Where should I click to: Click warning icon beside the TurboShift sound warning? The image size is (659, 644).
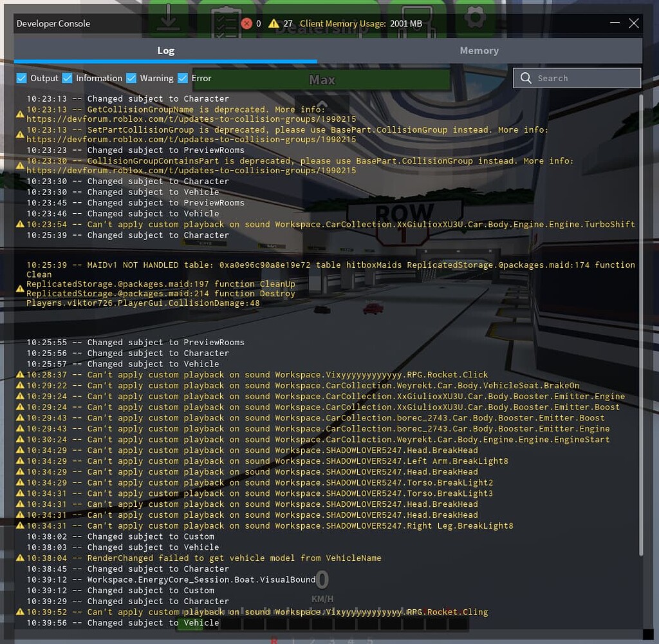tap(21, 225)
